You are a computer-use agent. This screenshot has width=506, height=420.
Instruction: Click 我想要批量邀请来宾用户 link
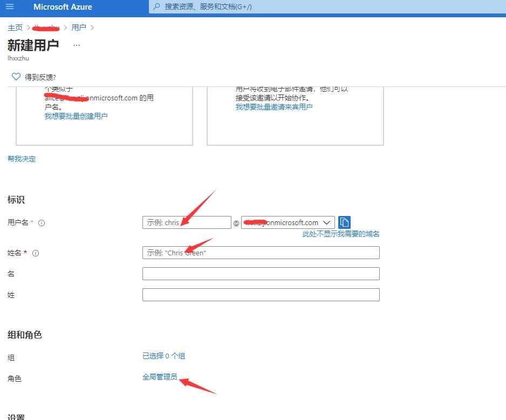[274, 107]
